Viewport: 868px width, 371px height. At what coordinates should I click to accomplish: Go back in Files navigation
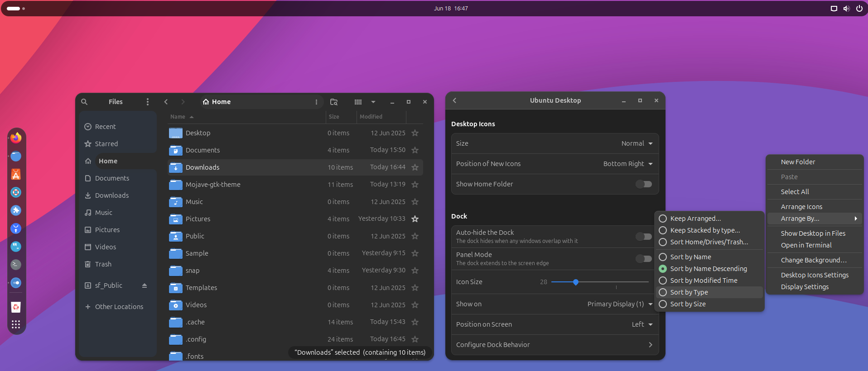click(166, 102)
